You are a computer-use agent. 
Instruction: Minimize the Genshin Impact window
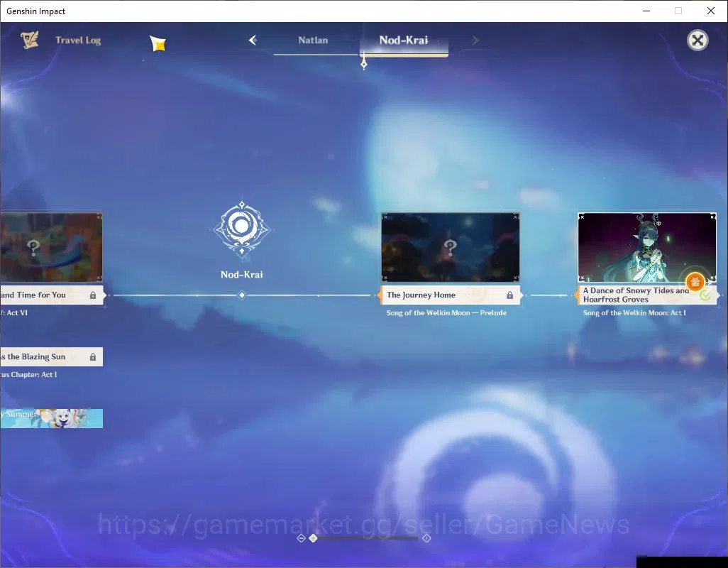point(646,11)
